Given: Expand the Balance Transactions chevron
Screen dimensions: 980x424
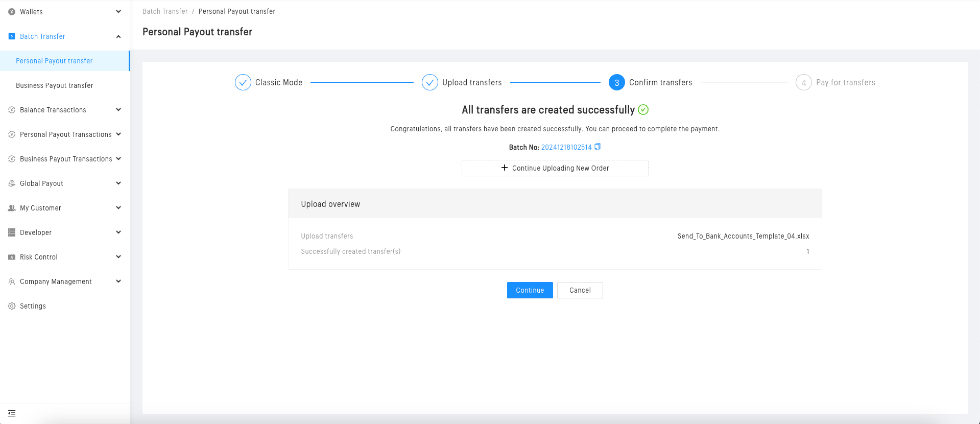Looking at the screenshot, I should pyautogui.click(x=118, y=110).
